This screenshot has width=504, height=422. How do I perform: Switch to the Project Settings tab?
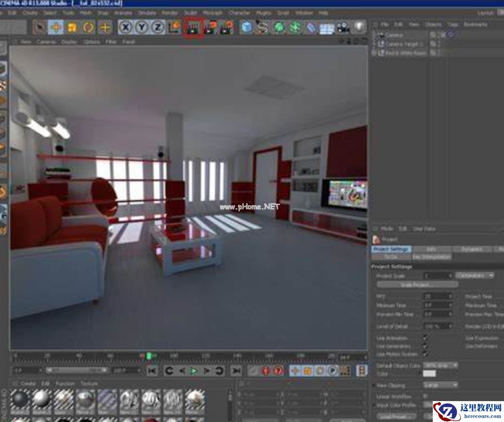[391, 249]
